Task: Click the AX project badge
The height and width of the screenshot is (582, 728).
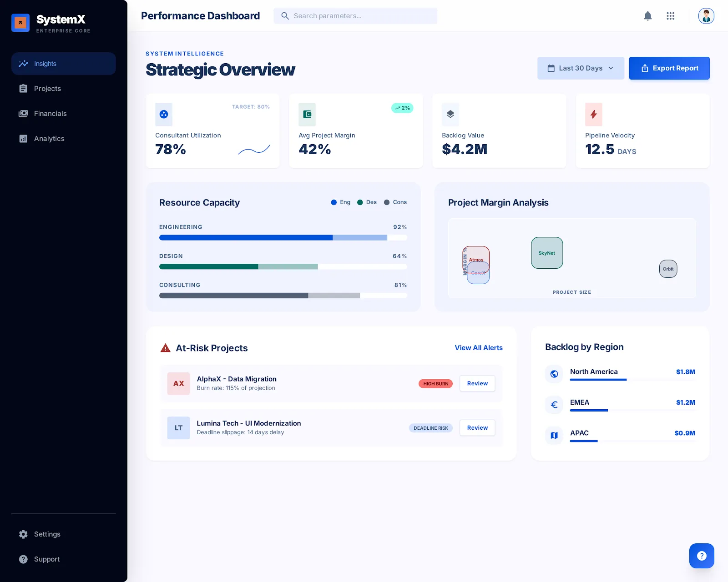Action: point(178,383)
